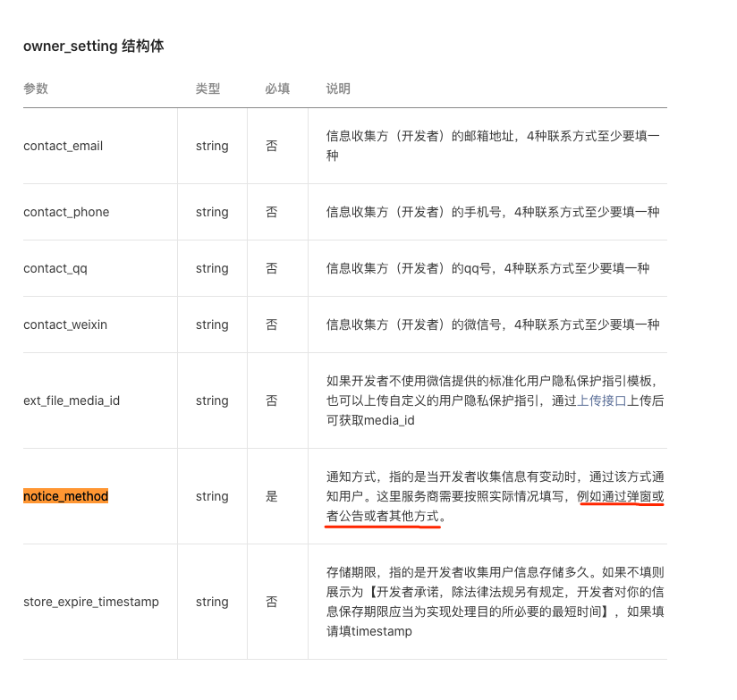Select the 说明 column header
The image size is (737, 700).
(x=338, y=89)
